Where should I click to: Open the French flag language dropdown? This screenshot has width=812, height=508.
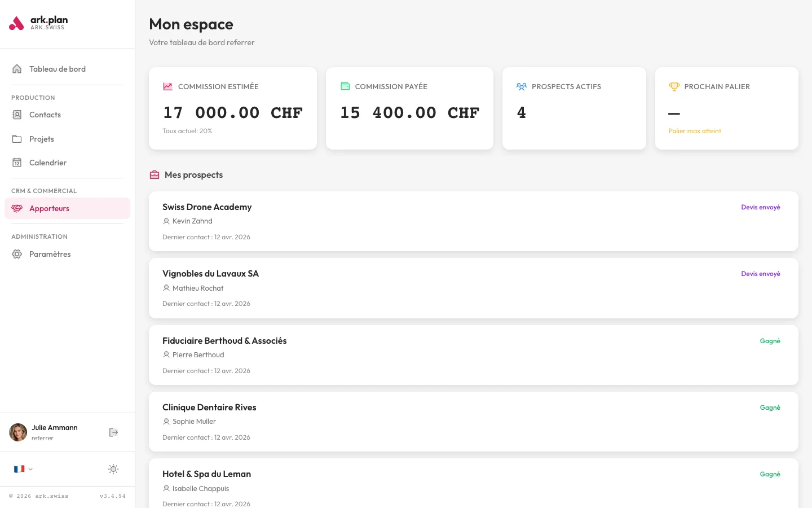23,469
